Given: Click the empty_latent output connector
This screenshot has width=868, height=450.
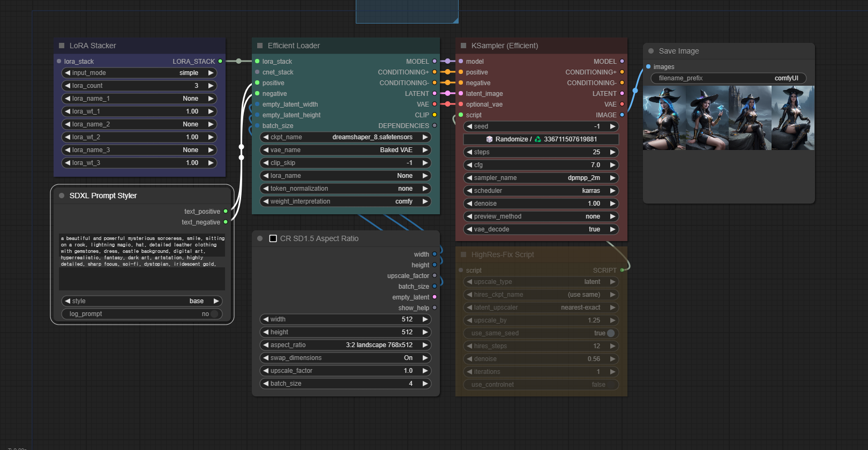Looking at the screenshot, I should (x=435, y=297).
